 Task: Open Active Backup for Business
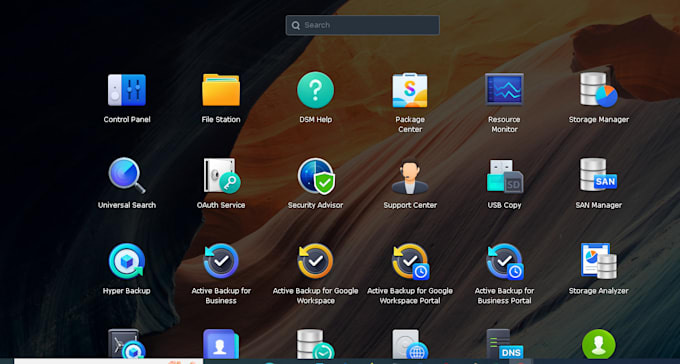(x=221, y=261)
